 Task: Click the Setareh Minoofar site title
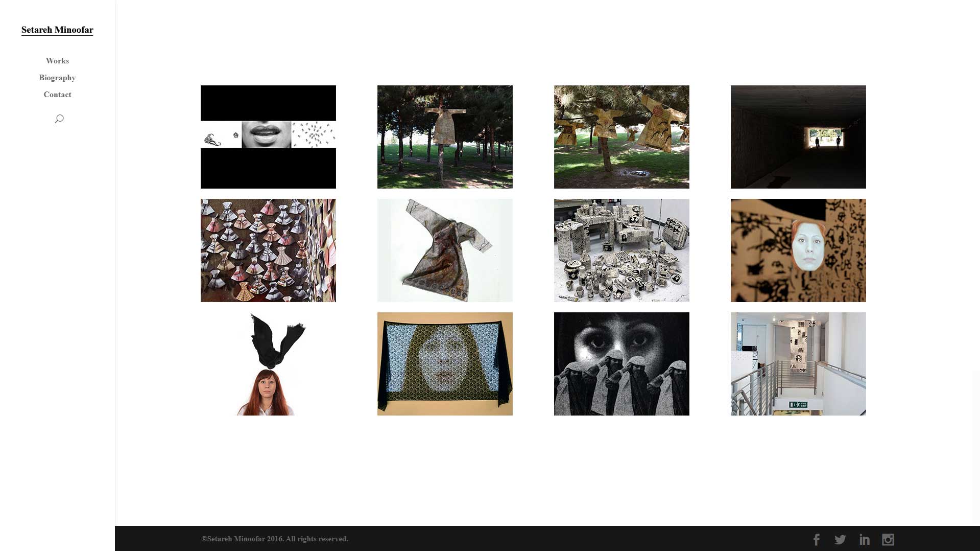point(57,30)
